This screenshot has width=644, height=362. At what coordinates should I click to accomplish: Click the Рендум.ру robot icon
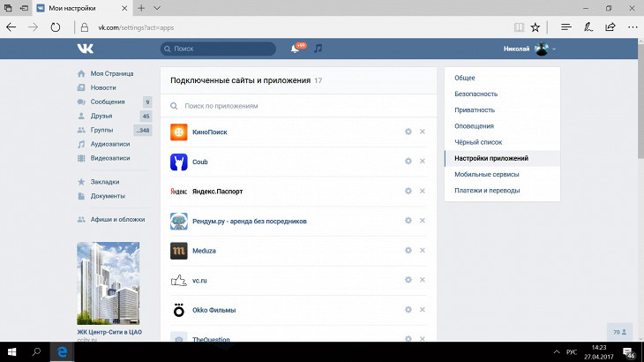click(179, 221)
